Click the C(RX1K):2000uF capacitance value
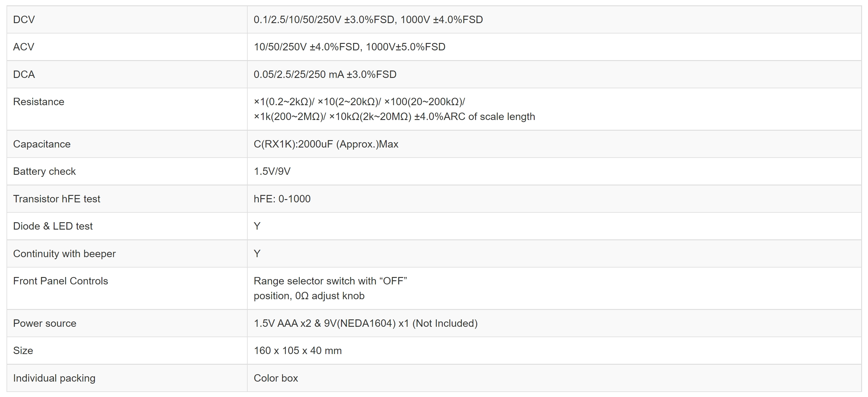The width and height of the screenshot is (868, 397). pyautogui.click(x=326, y=144)
